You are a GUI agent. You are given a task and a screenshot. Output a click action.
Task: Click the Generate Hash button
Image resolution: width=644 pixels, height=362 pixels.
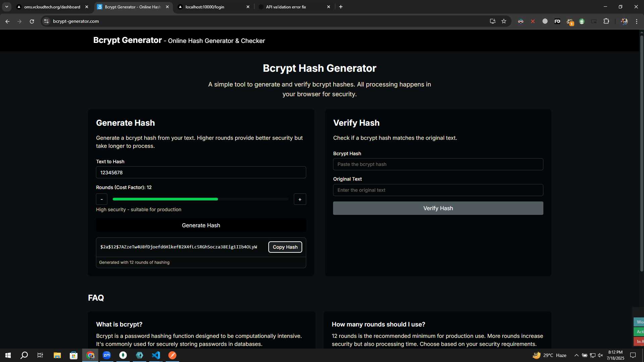(x=201, y=225)
